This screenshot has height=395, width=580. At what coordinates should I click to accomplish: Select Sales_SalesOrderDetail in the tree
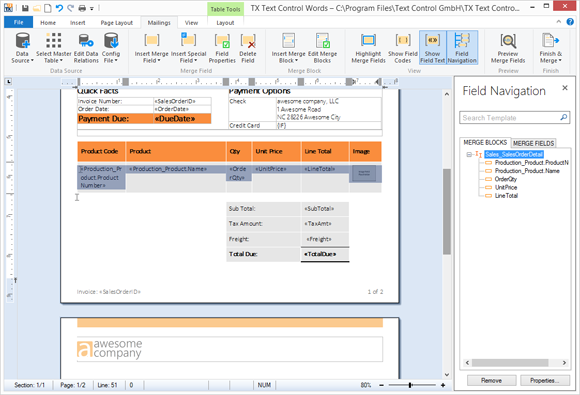[x=514, y=154]
